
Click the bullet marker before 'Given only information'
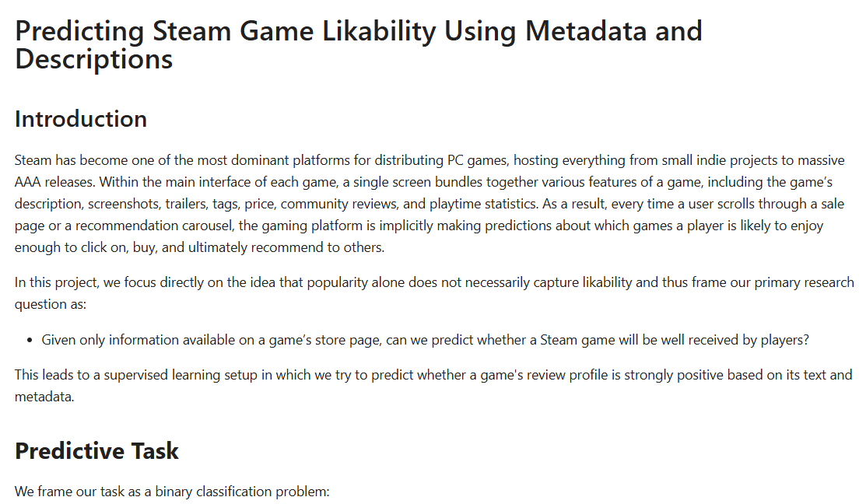click(x=29, y=341)
